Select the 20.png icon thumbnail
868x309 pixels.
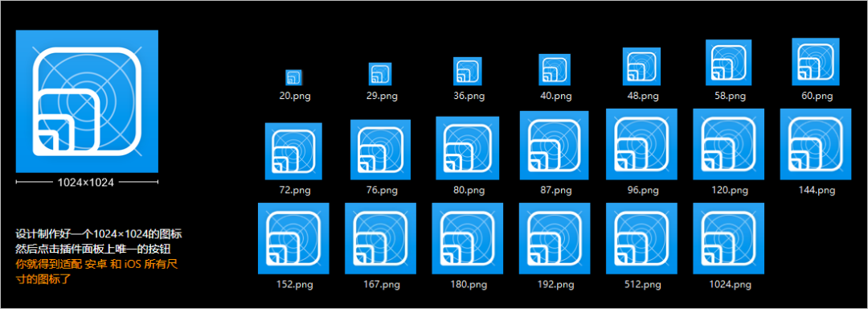click(293, 77)
